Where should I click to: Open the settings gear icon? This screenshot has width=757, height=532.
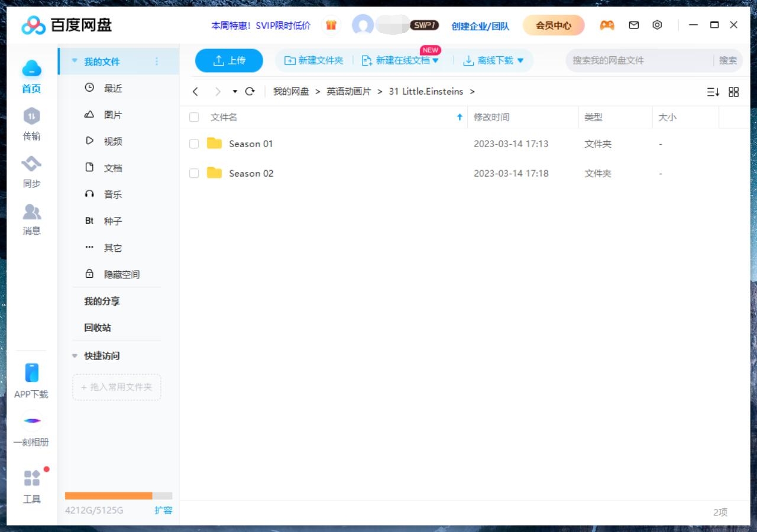point(657,25)
